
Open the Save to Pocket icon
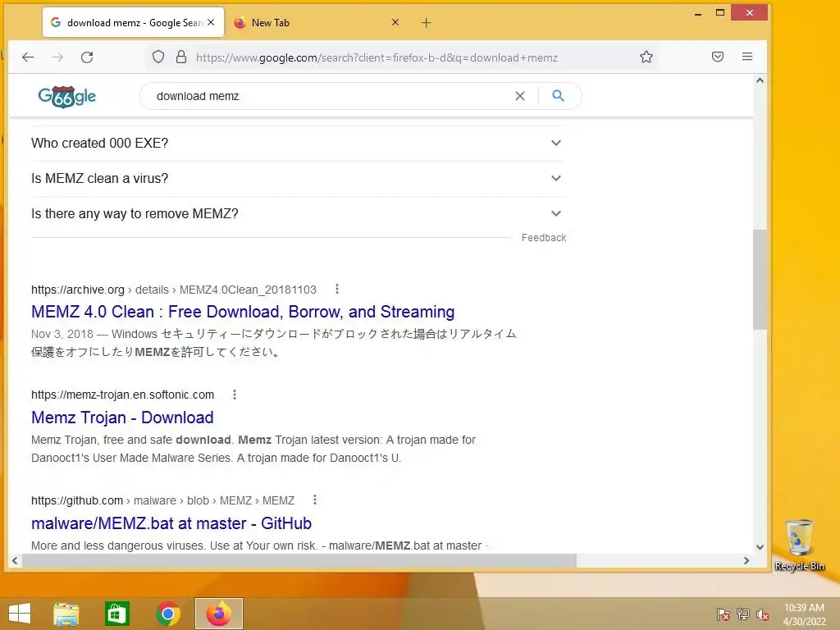pos(717,57)
